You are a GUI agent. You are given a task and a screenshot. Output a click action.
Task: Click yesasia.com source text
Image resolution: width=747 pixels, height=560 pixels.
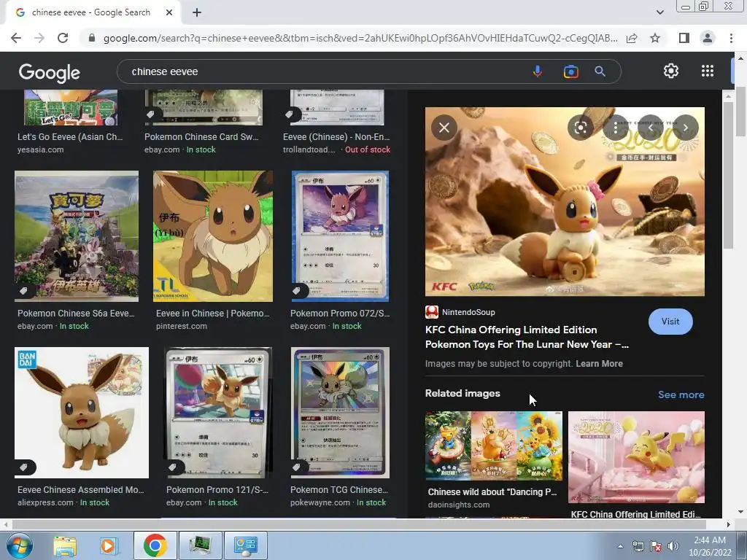41,149
